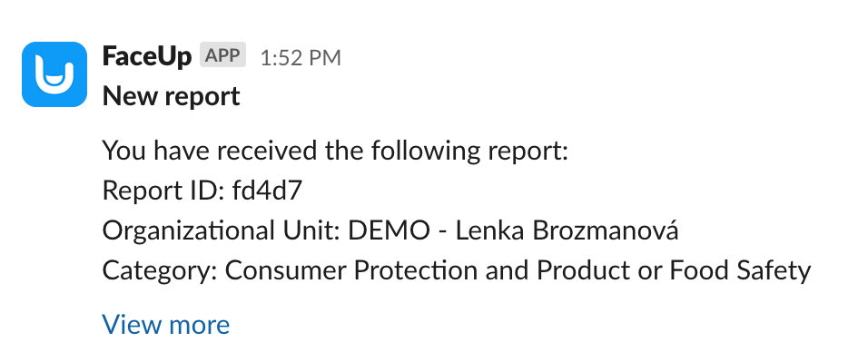The height and width of the screenshot is (362, 868).
Task: Open the FaceUp sender name profile
Action: tap(147, 56)
